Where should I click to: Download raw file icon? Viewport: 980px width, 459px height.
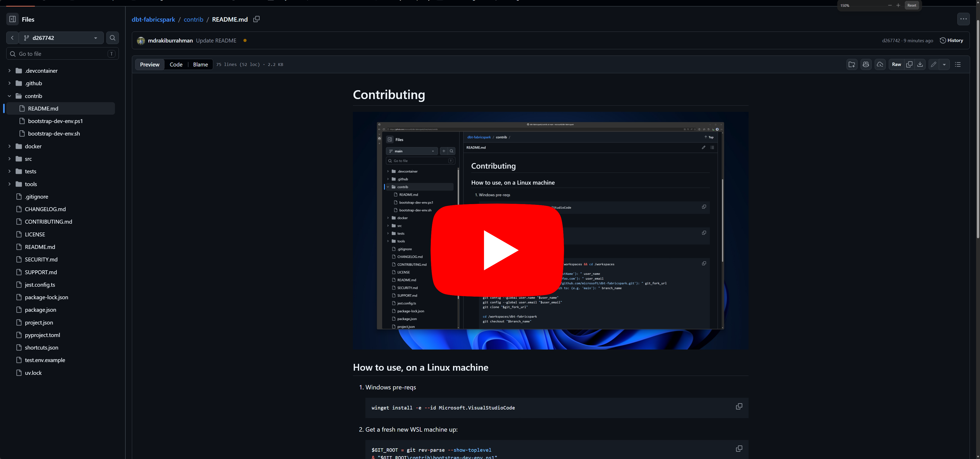pos(920,64)
